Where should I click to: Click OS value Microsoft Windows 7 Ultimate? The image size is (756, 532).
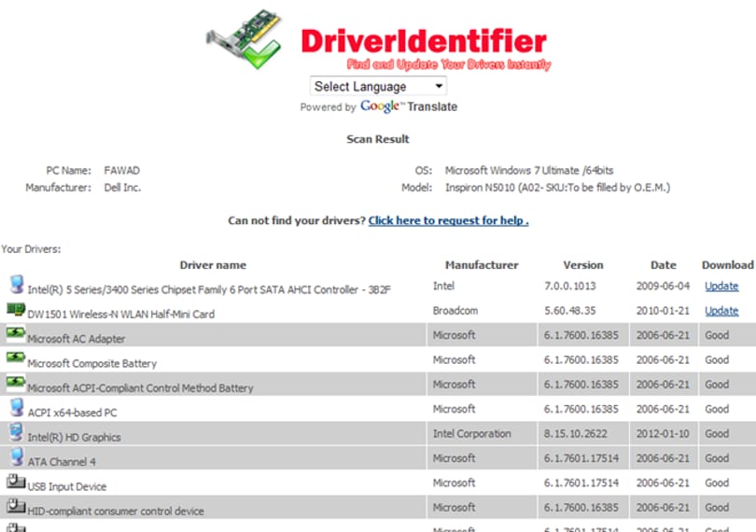pos(529,170)
